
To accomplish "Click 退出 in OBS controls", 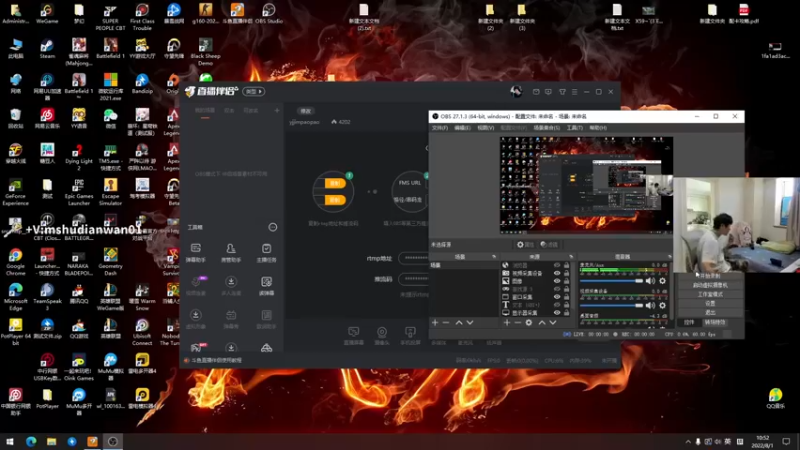I will click(x=710, y=312).
